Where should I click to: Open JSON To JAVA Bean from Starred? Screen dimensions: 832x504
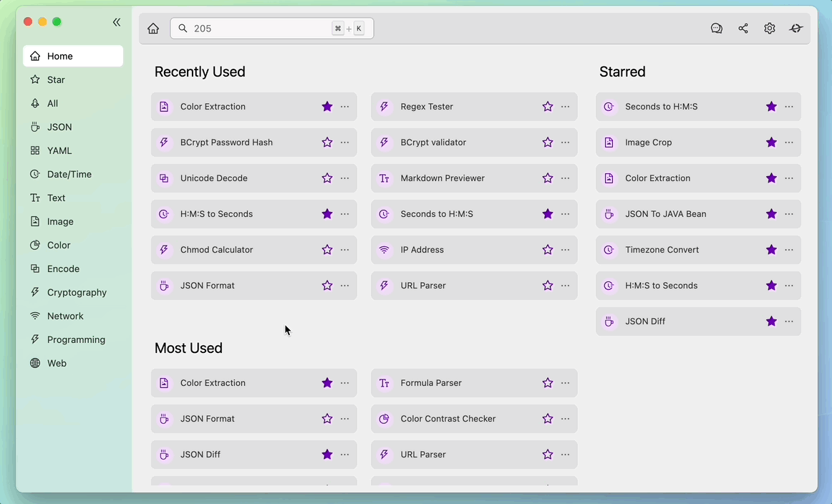click(698, 214)
